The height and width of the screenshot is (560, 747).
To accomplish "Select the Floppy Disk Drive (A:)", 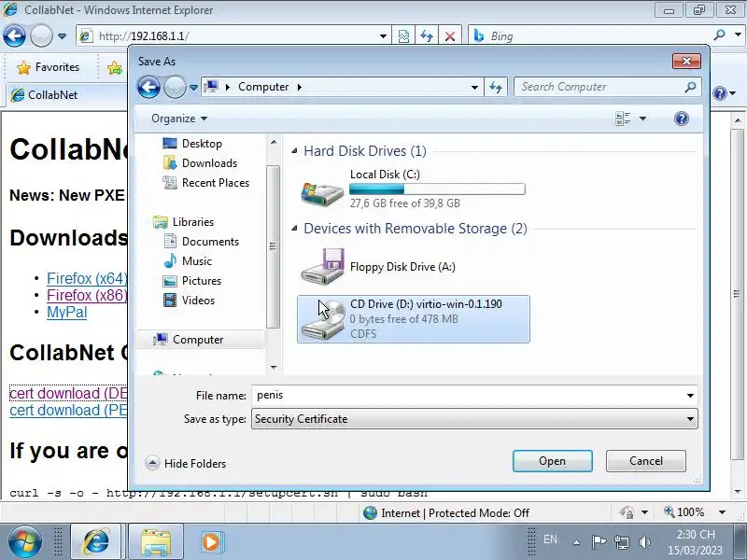I will pos(413,267).
